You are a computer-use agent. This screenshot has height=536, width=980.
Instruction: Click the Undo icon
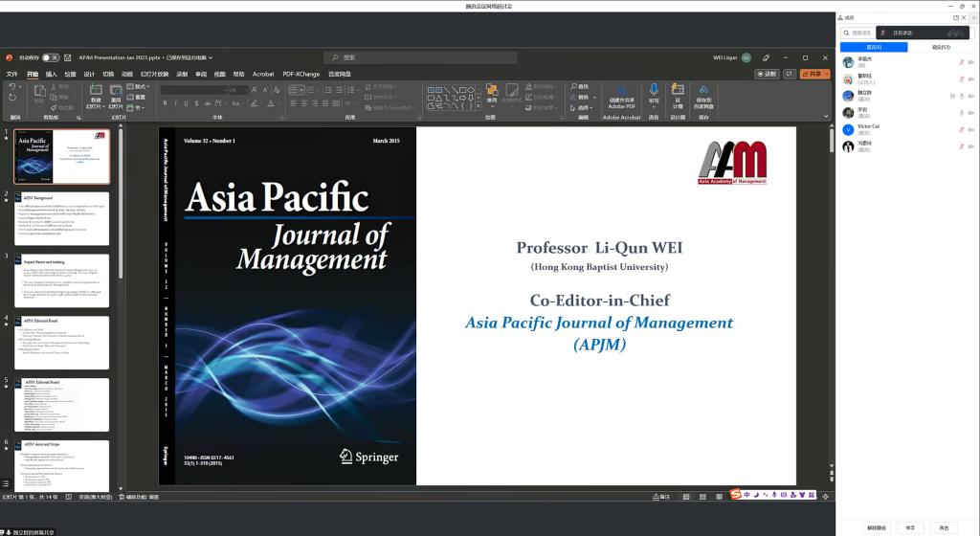click(12, 87)
